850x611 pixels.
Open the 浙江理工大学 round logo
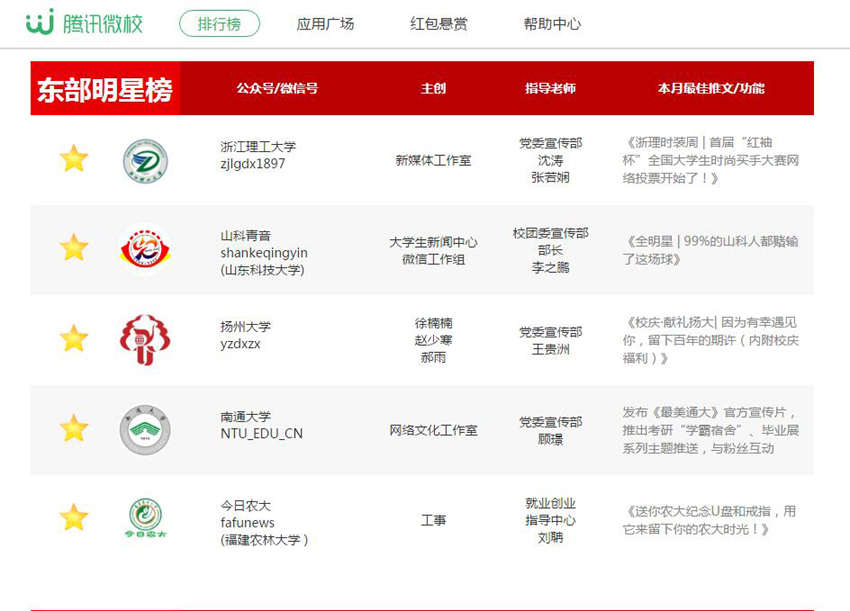(x=145, y=160)
